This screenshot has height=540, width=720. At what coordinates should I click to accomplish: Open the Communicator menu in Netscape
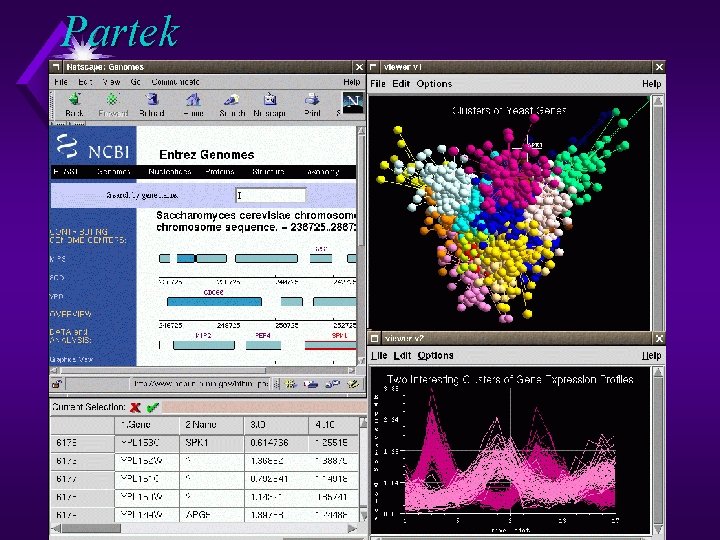coord(175,82)
